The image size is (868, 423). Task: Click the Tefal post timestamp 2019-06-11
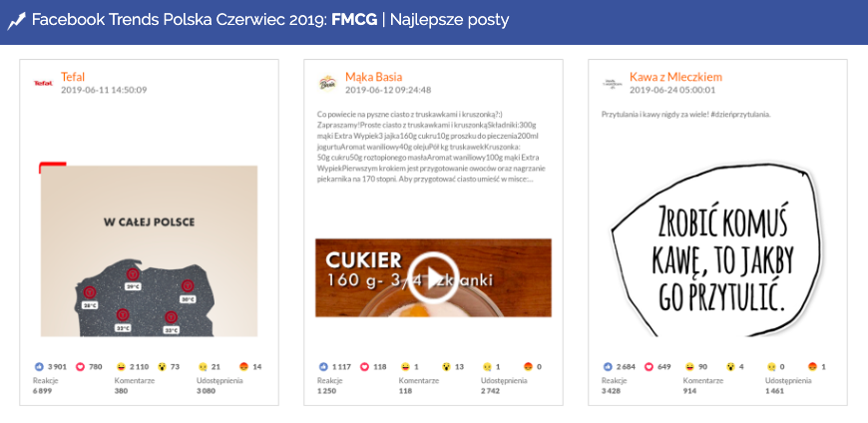point(104,90)
